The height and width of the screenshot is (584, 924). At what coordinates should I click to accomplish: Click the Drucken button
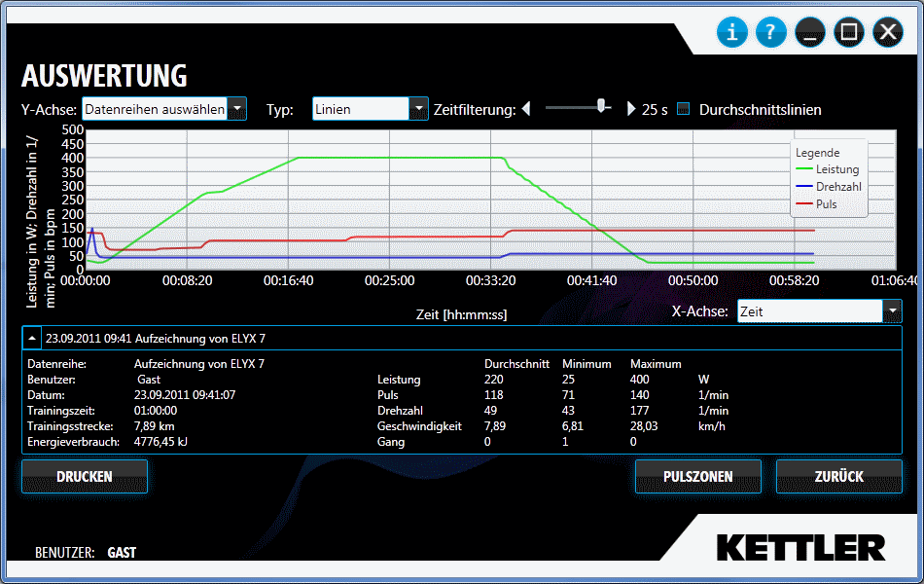click(85, 477)
